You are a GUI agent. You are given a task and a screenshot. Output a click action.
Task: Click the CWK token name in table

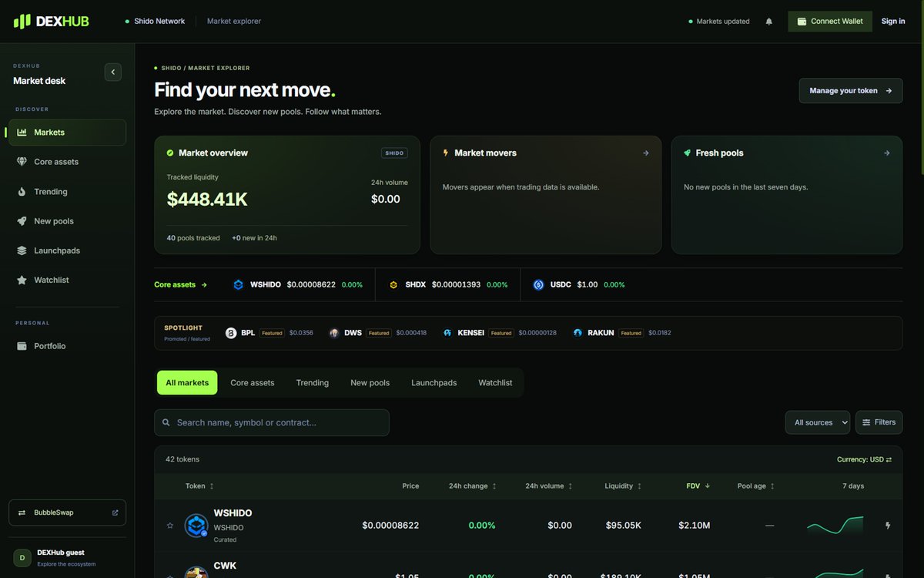click(x=225, y=566)
